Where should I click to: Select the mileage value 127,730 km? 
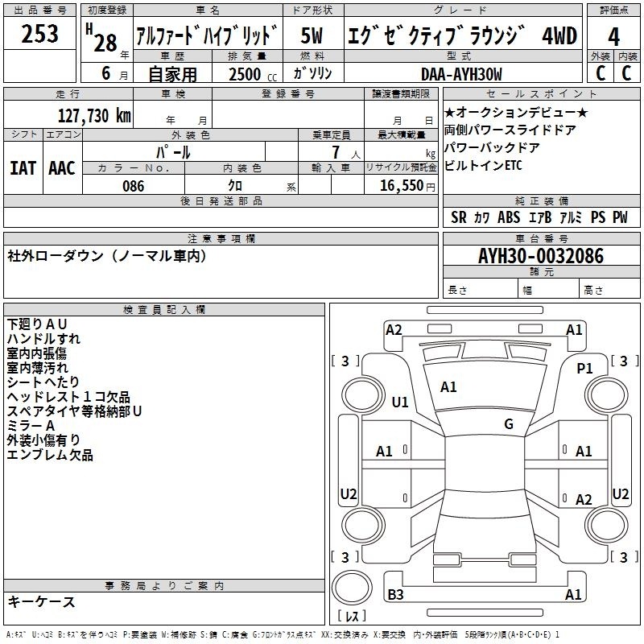93,115
